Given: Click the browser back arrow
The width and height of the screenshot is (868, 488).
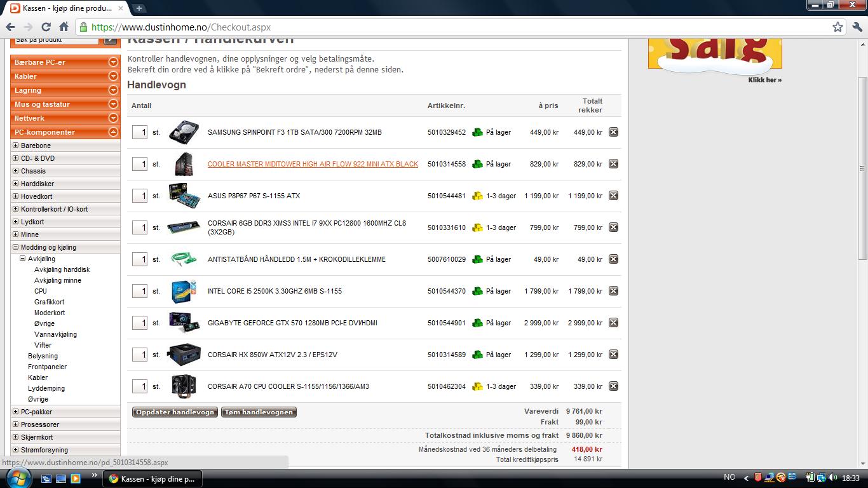Looking at the screenshot, I should tap(10, 27).
